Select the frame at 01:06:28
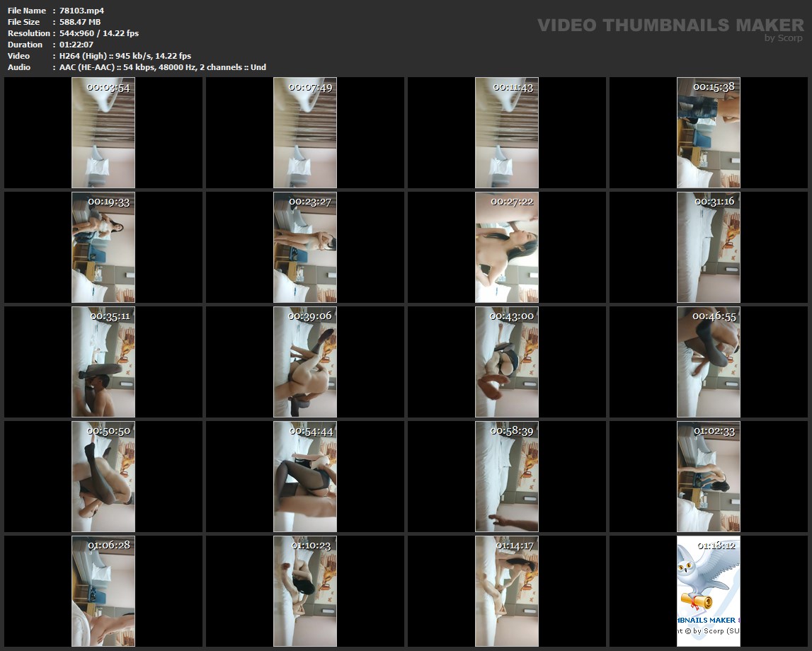Image resolution: width=812 pixels, height=651 pixels. tap(103, 593)
